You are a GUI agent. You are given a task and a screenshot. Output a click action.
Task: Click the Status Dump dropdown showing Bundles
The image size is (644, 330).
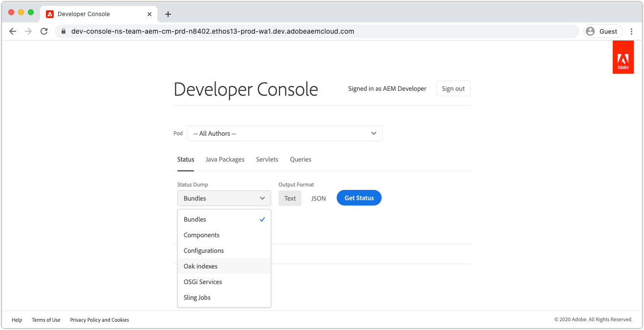tap(224, 198)
